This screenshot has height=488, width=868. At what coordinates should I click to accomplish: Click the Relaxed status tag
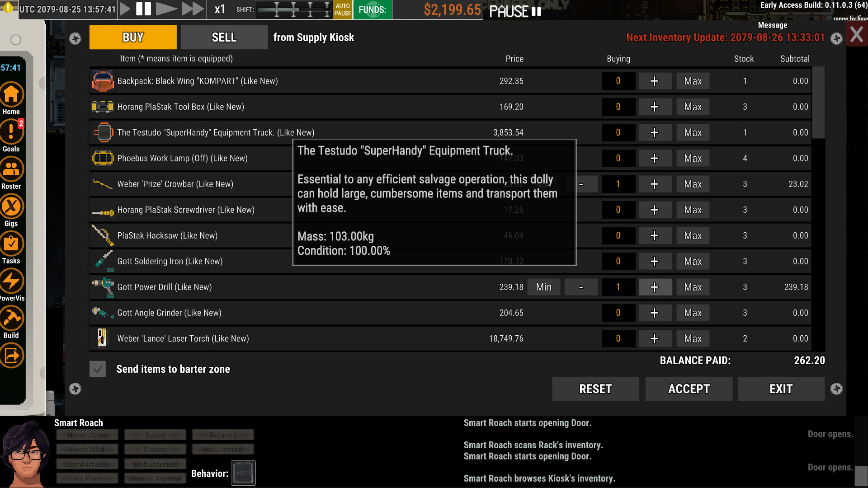click(223, 435)
